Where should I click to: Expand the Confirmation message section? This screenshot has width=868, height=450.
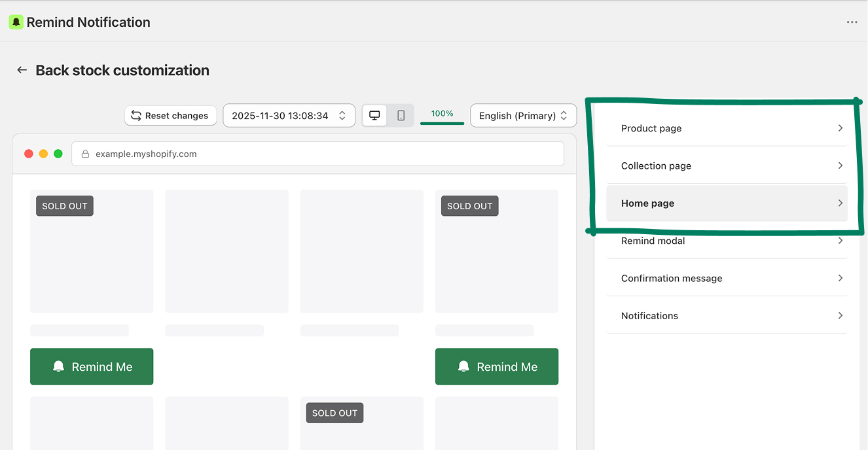click(x=727, y=278)
